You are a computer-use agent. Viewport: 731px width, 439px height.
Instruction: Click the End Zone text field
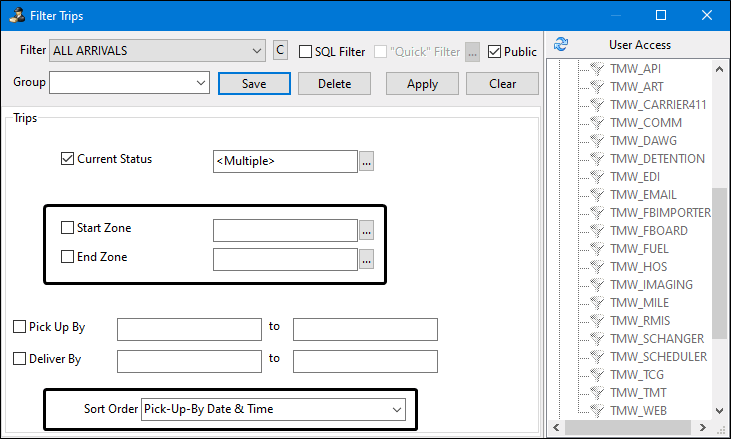pyautogui.click(x=285, y=260)
